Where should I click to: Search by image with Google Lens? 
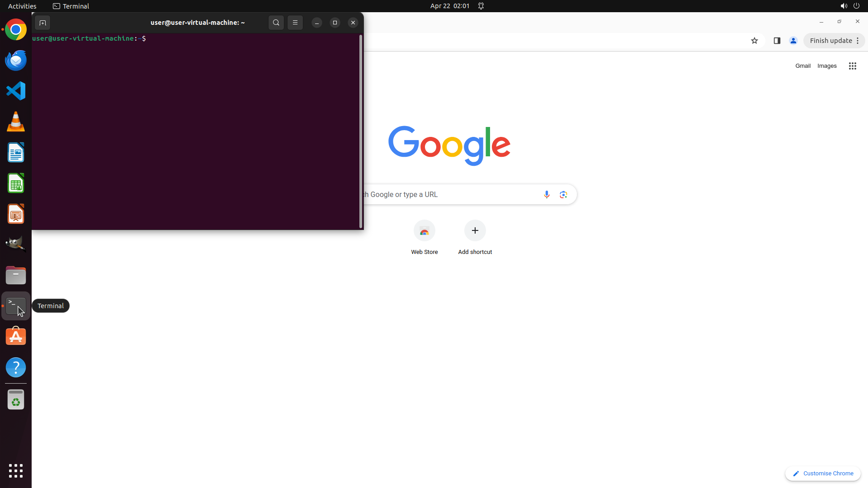point(563,194)
